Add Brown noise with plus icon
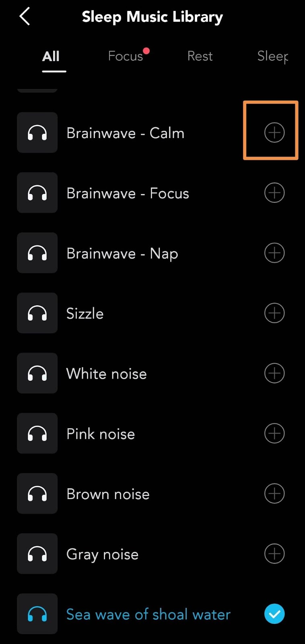Viewport: 305px width, 644px height. click(x=274, y=493)
